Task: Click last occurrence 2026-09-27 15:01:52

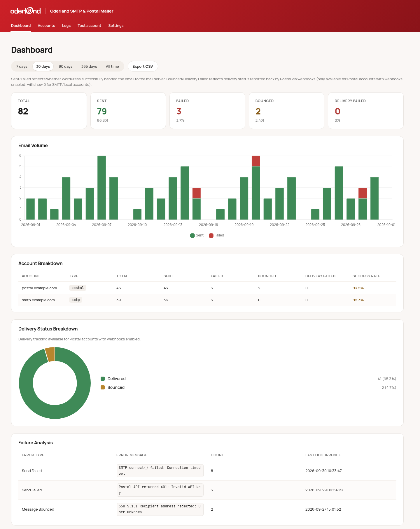Action: click(x=323, y=509)
